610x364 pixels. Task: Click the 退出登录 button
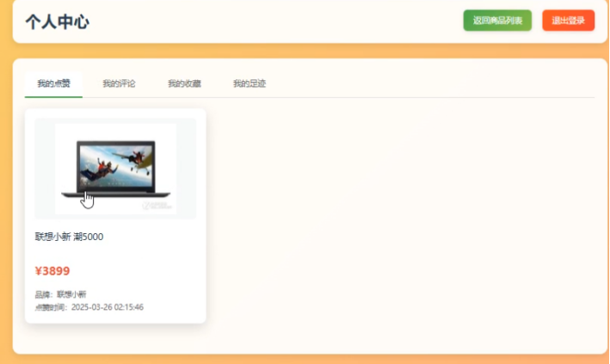click(569, 21)
